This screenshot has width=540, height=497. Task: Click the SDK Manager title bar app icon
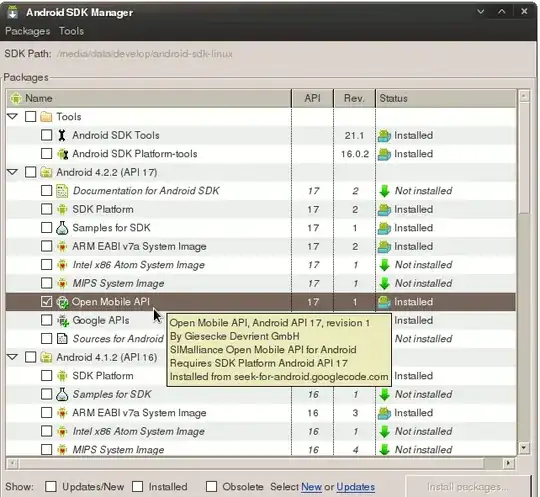[13, 12]
